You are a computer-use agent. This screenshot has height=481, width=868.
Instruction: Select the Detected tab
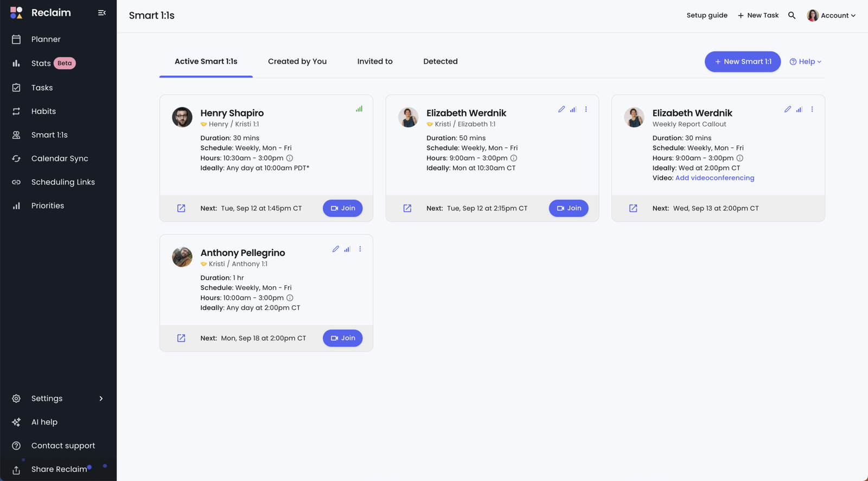click(440, 61)
